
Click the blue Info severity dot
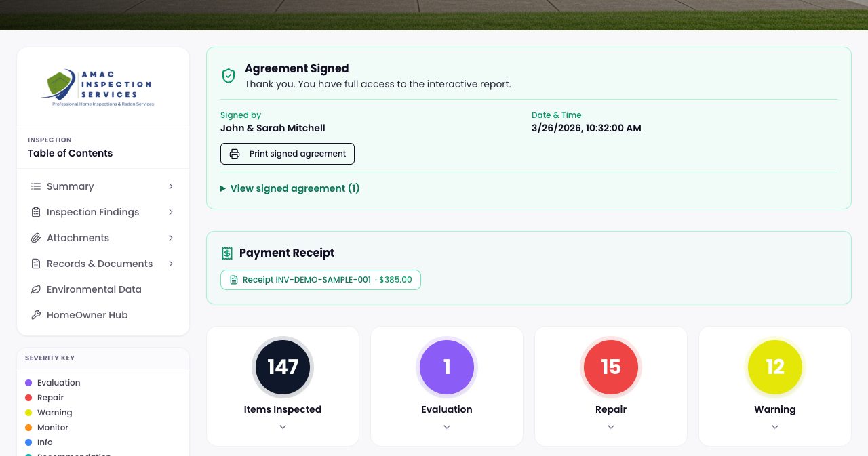[x=28, y=442]
